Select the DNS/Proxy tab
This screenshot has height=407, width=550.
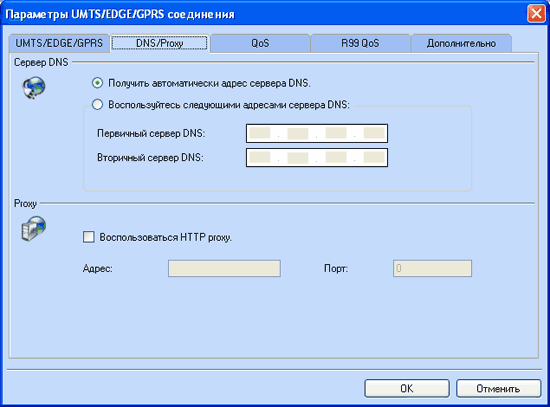[160, 43]
